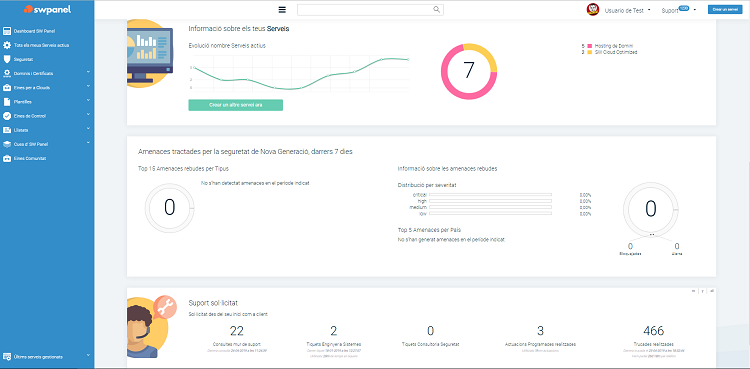Click the SW Cloud Optimized legend label
This screenshot has width=750, height=369.
pos(616,52)
